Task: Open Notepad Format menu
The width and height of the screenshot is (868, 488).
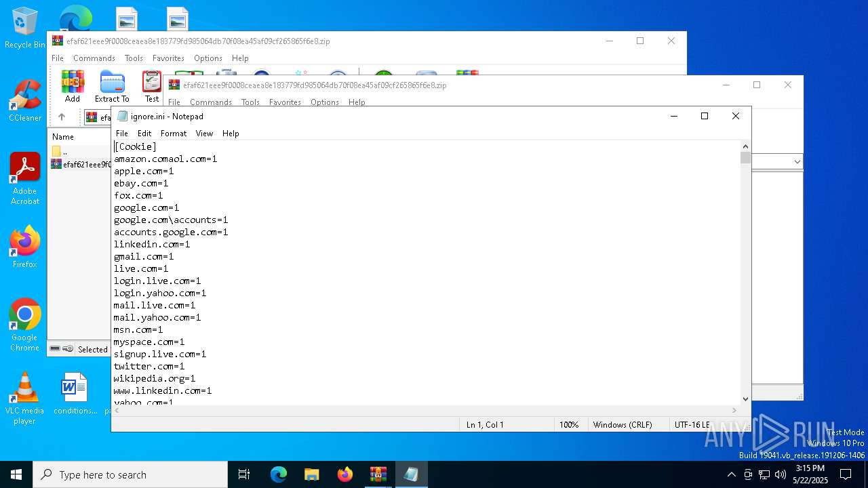Action: pyautogui.click(x=174, y=134)
